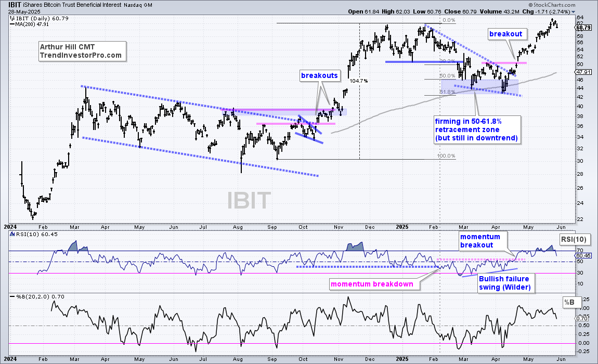Click the 60.45 RSI value tag
The width and height of the screenshot is (598, 364).
click(x=583, y=256)
